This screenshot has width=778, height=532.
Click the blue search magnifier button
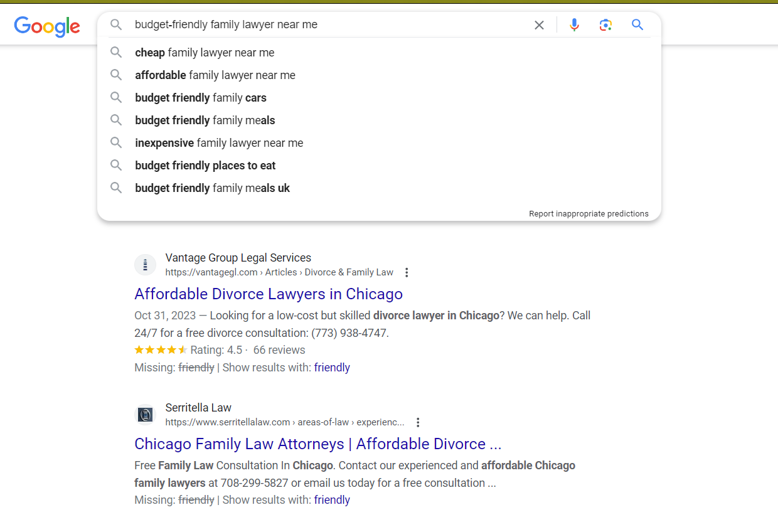click(x=637, y=24)
